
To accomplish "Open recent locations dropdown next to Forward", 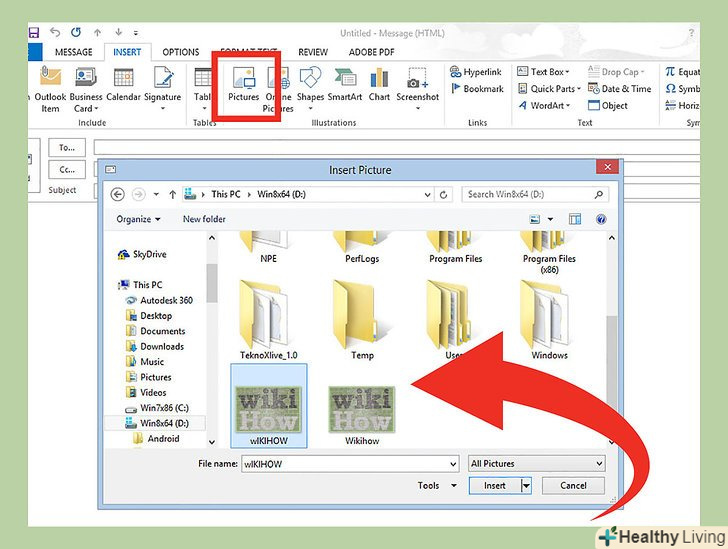I will tap(156, 195).
